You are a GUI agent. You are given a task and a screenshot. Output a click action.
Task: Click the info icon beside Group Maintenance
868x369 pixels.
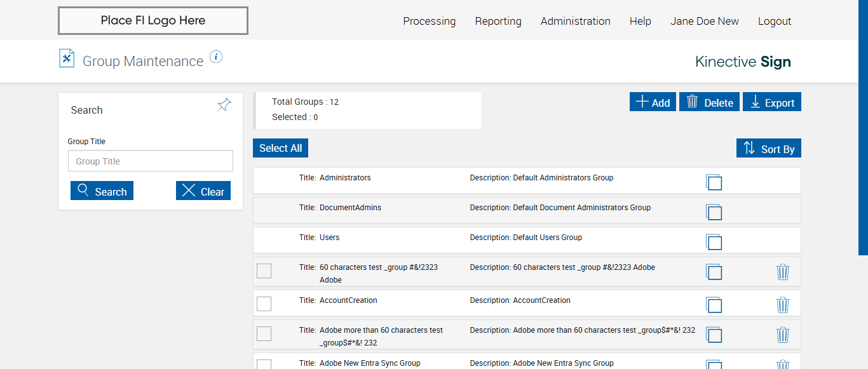tap(216, 57)
